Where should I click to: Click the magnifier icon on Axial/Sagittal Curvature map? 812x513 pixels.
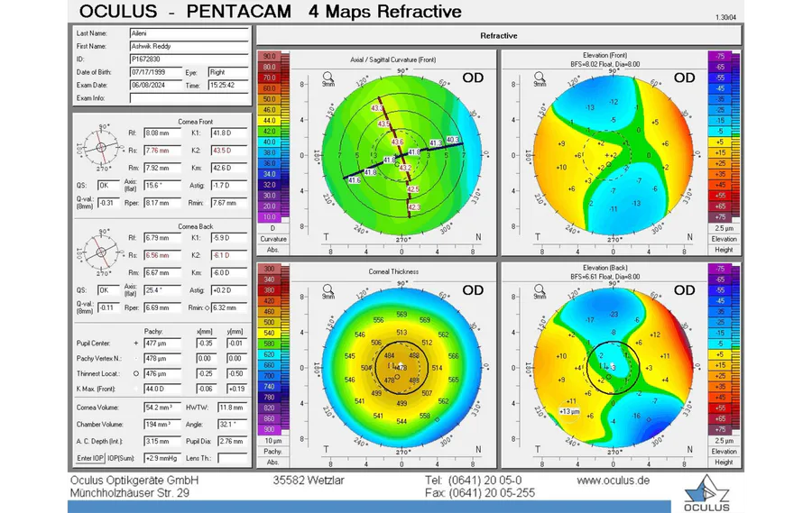coord(328,78)
